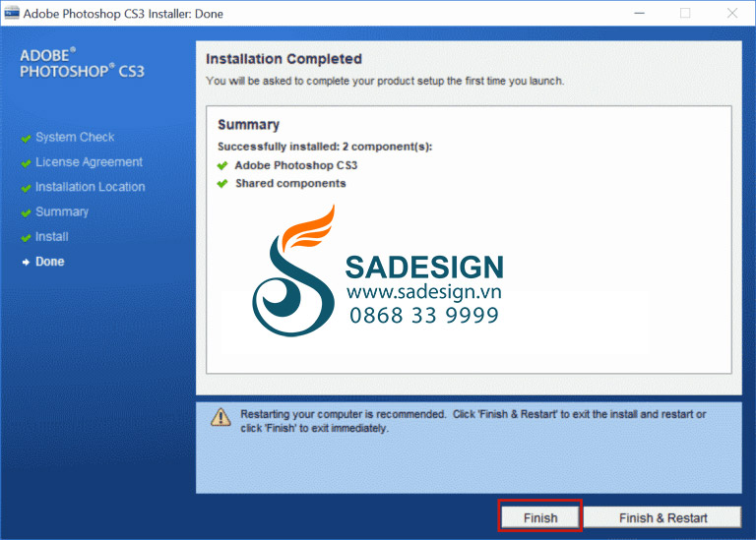
Task: Click the Installation Completed heading
Action: [283, 59]
